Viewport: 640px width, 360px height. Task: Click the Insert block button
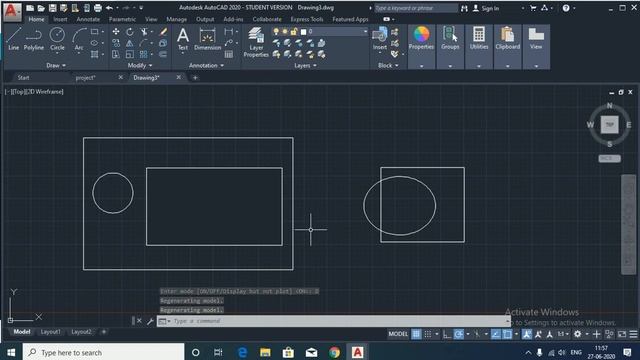coord(380,39)
